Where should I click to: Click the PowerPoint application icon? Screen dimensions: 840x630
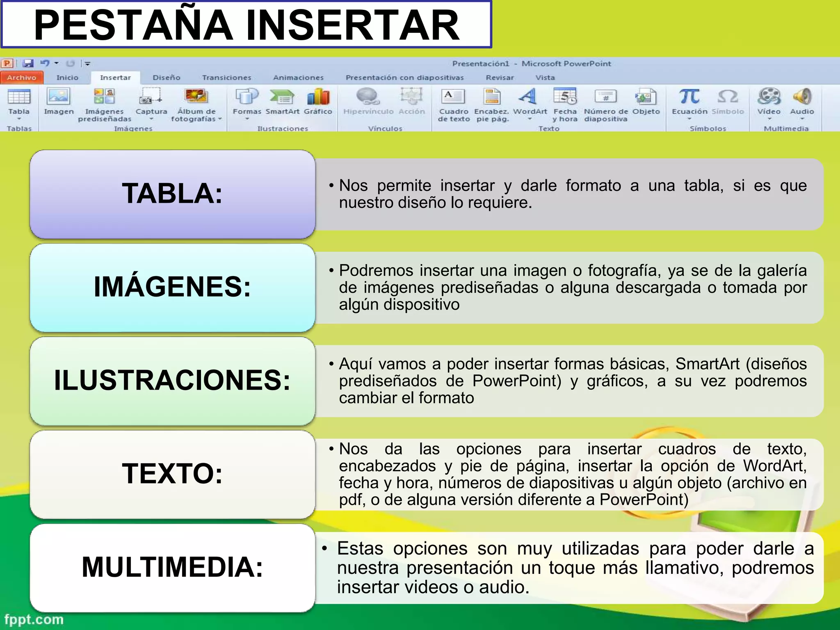click(7, 63)
